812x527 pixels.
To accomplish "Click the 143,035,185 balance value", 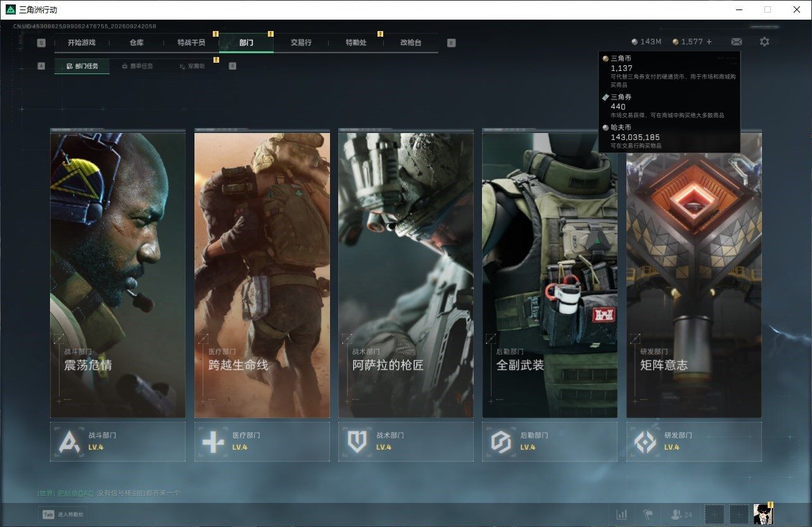I will coord(635,137).
